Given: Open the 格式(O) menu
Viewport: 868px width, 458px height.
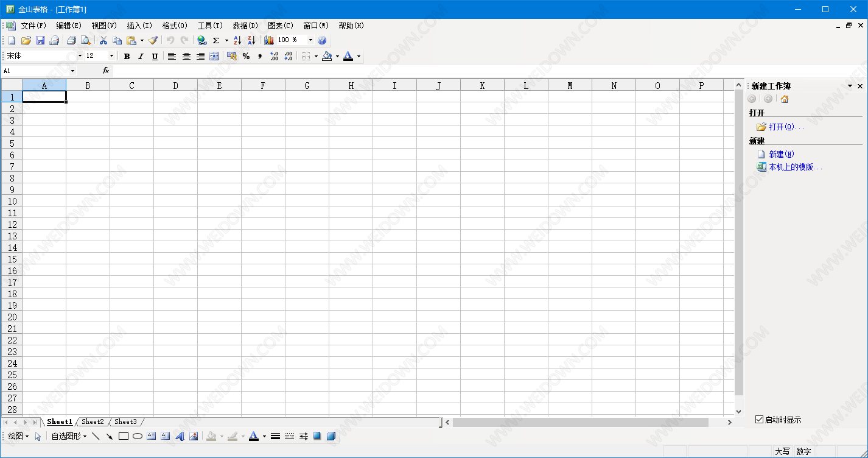Looking at the screenshot, I should click(x=175, y=26).
